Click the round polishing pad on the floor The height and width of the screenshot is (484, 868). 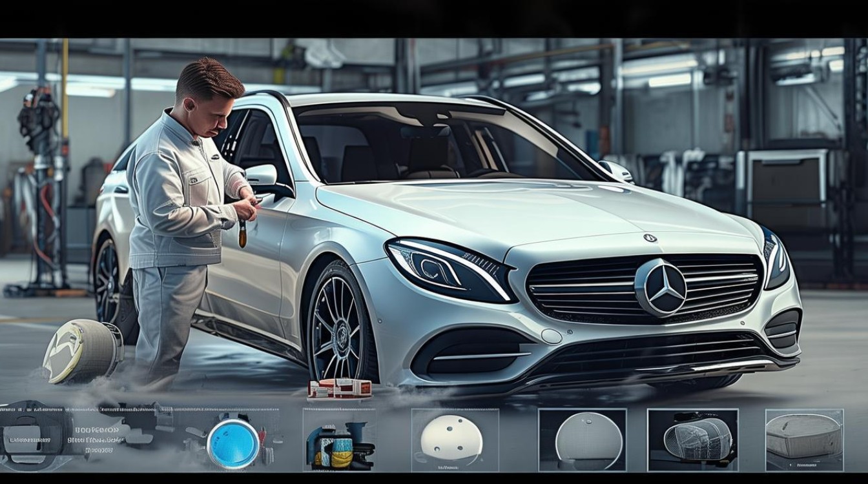83,352
